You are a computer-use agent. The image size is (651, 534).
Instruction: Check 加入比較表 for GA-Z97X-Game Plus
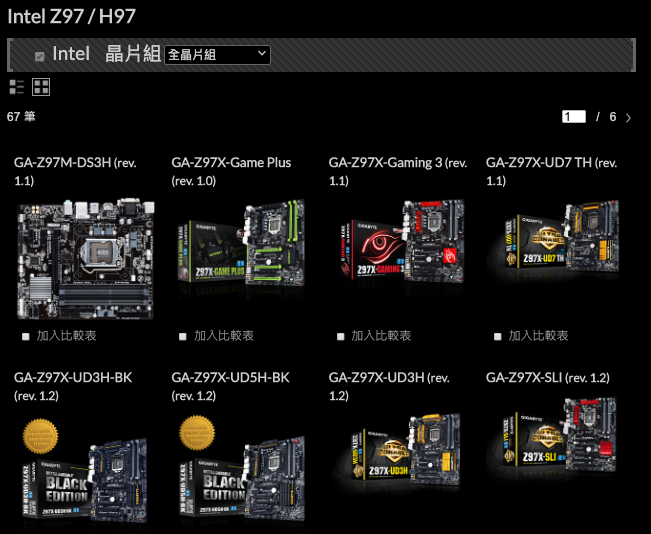tap(183, 336)
